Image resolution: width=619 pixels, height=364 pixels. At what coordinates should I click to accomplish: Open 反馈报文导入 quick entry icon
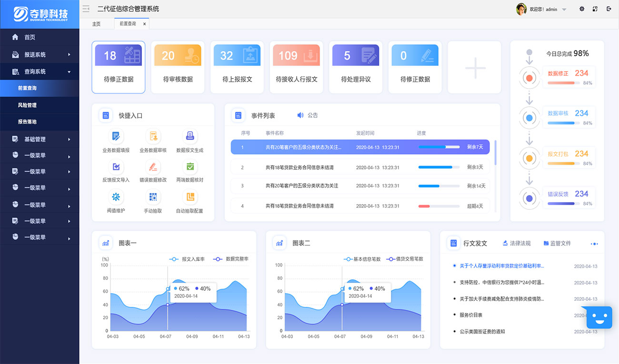116,167
